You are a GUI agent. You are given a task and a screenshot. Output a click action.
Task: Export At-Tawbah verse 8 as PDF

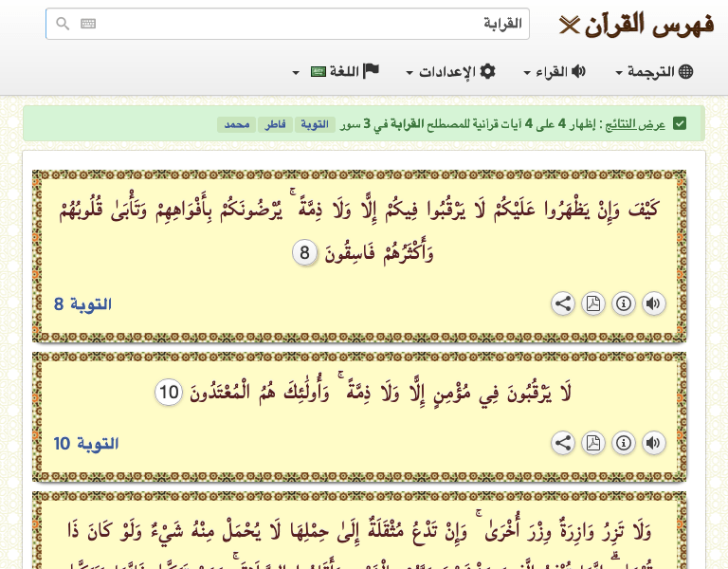click(592, 303)
